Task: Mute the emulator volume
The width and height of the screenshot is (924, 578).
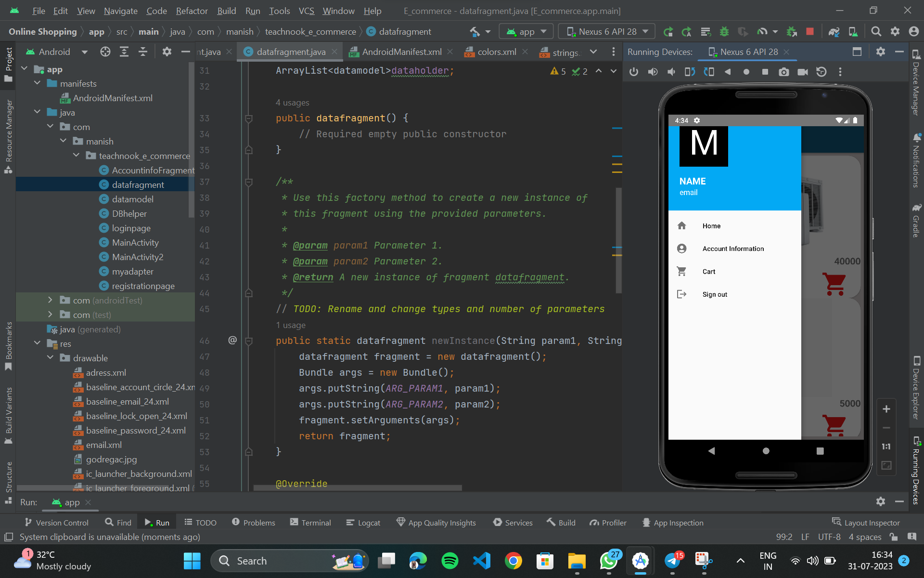Action: point(672,72)
